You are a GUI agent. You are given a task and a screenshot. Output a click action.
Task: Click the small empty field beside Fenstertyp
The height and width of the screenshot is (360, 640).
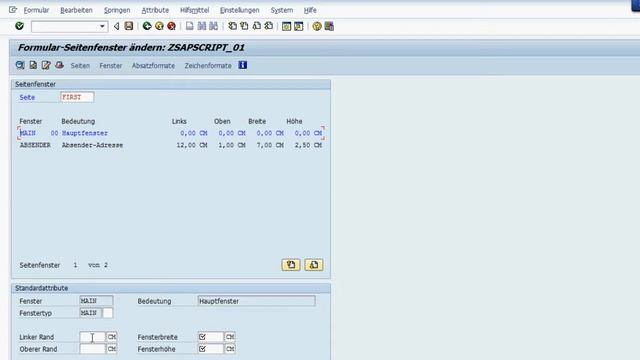point(108,313)
